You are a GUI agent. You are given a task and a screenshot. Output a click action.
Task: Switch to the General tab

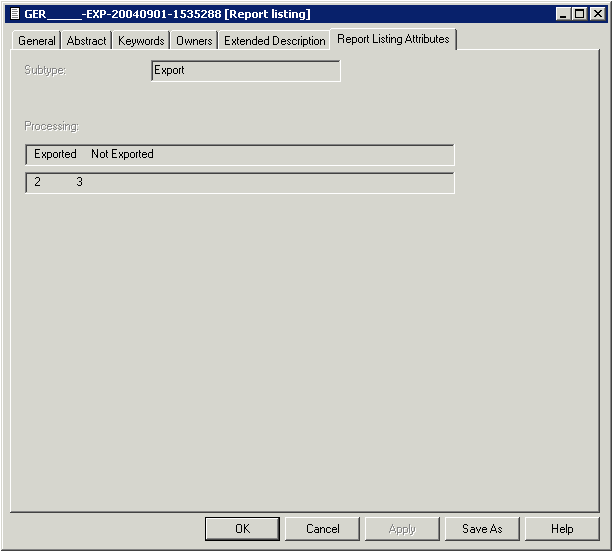(37, 41)
